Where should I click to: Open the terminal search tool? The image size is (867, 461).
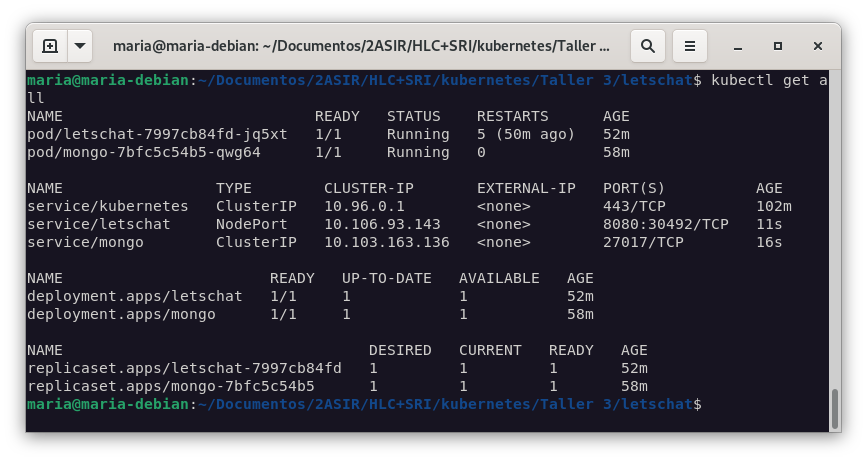(x=648, y=46)
